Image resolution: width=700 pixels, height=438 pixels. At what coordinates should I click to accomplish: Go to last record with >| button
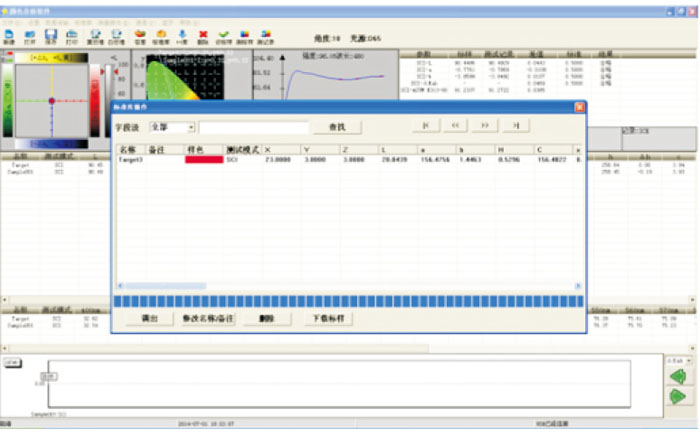tap(516, 125)
